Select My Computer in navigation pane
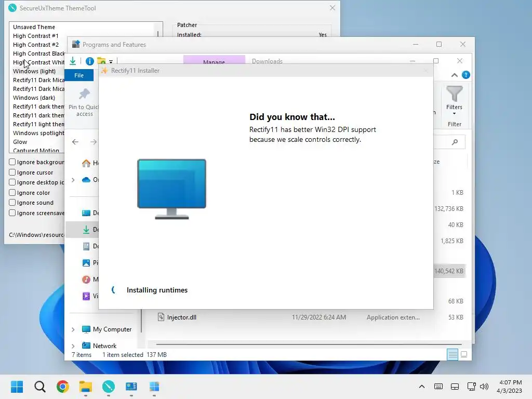 [x=107, y=329]
